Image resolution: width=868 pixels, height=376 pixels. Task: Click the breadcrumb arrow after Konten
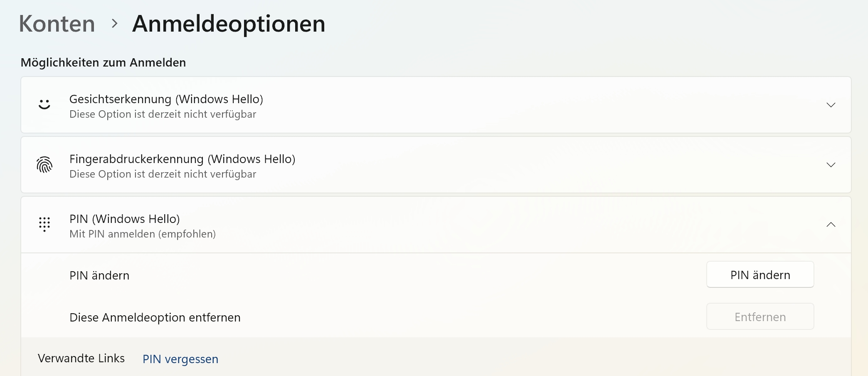click(x=115, y=24)
